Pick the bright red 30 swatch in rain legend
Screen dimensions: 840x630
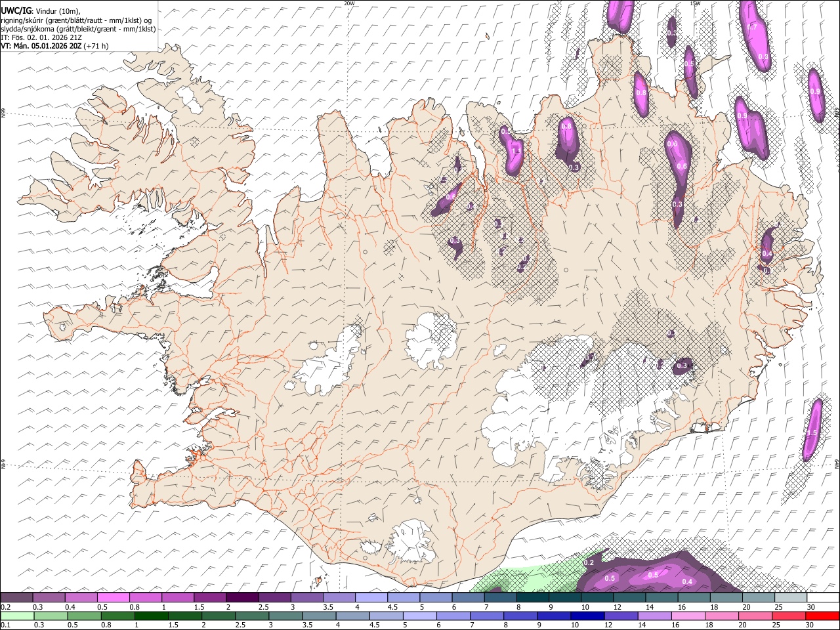pos(822,616)
